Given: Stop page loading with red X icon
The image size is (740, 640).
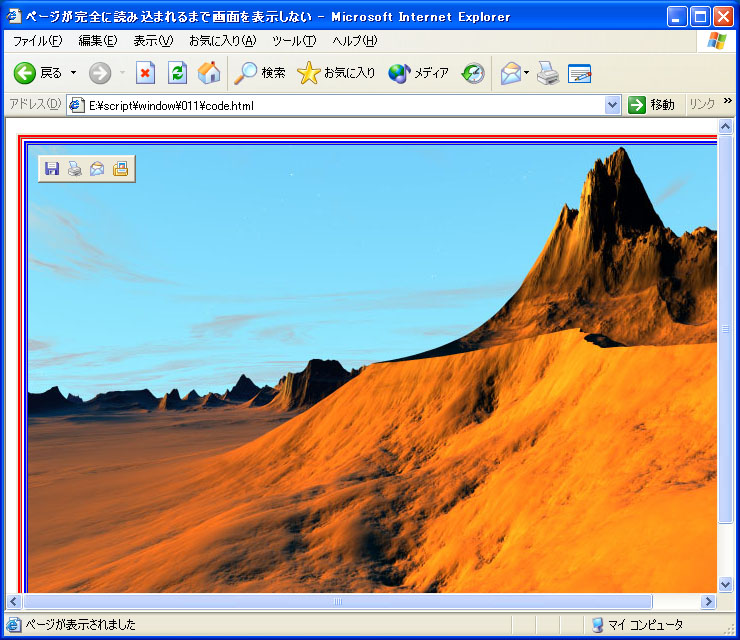Looking at the screenshot, I should (x=145, y=73).
